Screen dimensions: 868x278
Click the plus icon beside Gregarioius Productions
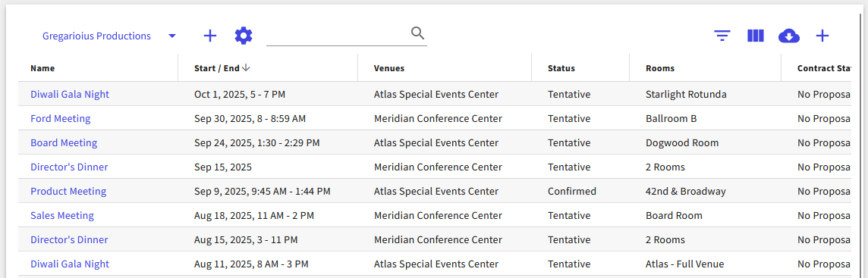[210, 36]
